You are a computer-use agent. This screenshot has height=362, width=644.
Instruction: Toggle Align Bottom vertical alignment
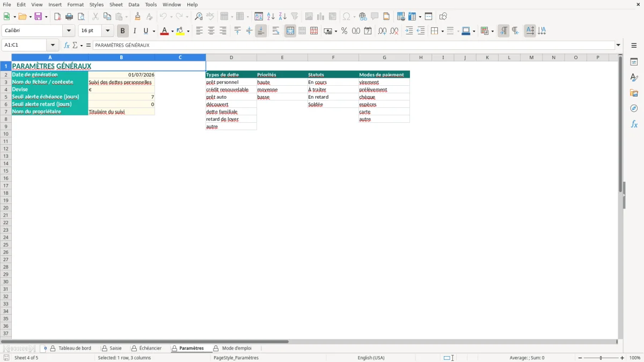pos(261,31)
